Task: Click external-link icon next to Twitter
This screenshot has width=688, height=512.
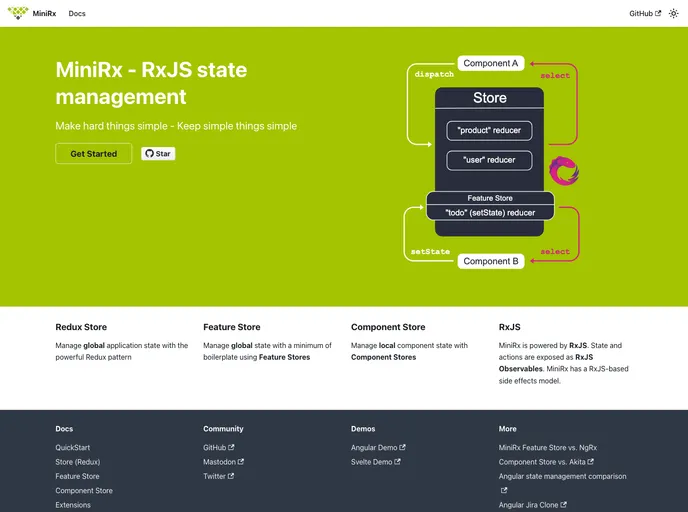Action: 231,476
